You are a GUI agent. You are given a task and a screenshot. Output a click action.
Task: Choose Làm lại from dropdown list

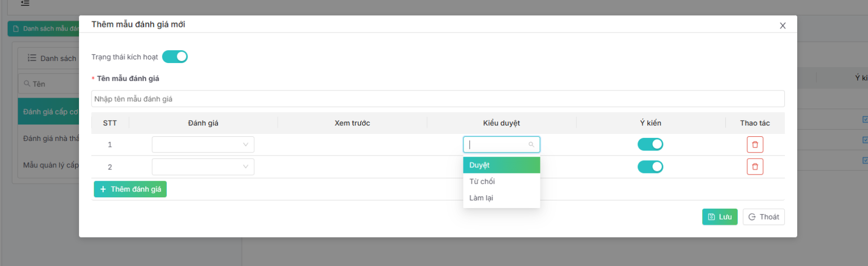[x=501, y=198]
